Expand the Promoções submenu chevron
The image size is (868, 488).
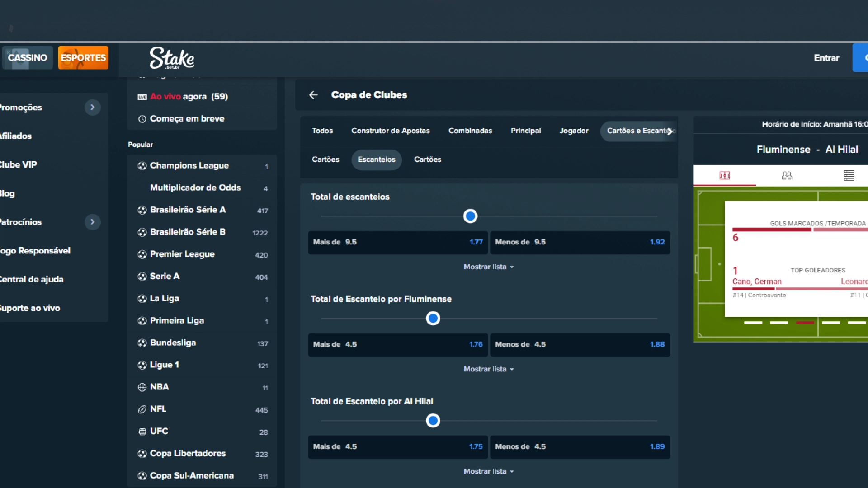92,108
